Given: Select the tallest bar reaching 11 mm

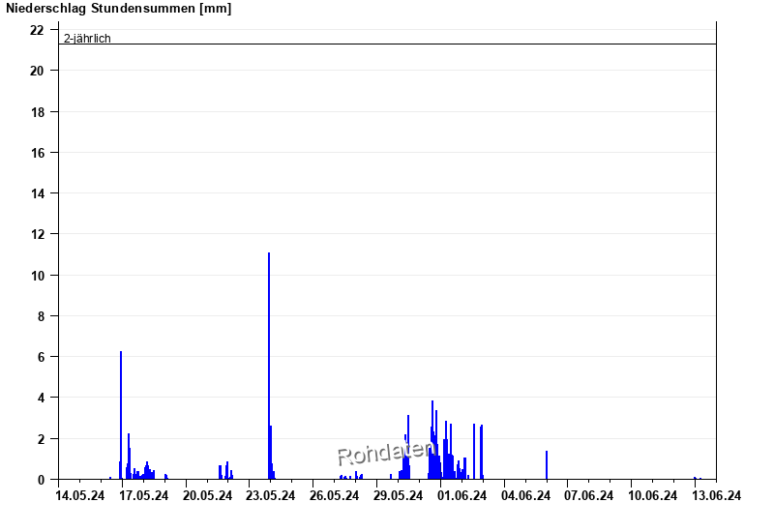Looking at the screenshot, I should pyautogui.click(x=269, y=366).
